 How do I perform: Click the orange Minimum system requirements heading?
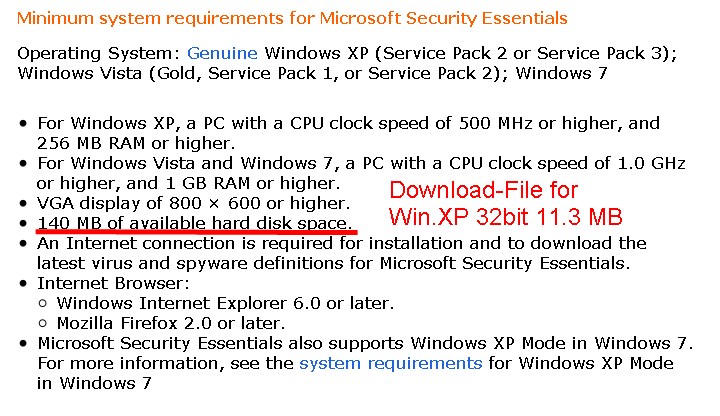[292, 18]
